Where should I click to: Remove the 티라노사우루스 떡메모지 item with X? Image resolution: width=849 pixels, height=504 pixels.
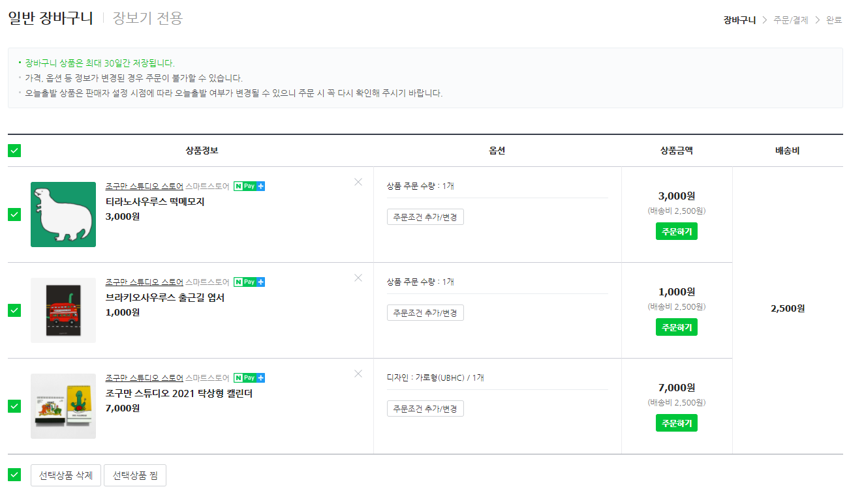(x=358, y=182)
